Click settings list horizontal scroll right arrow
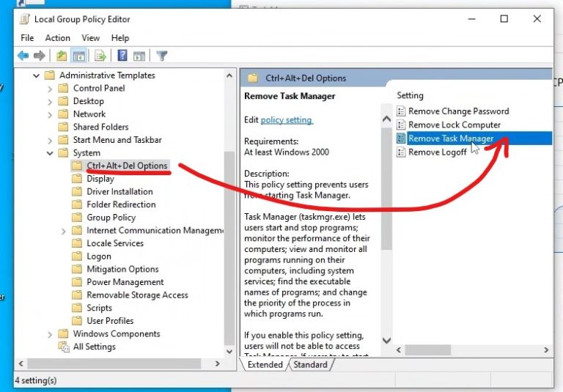Viewport: 563px width, 392px height. [546, 350]
